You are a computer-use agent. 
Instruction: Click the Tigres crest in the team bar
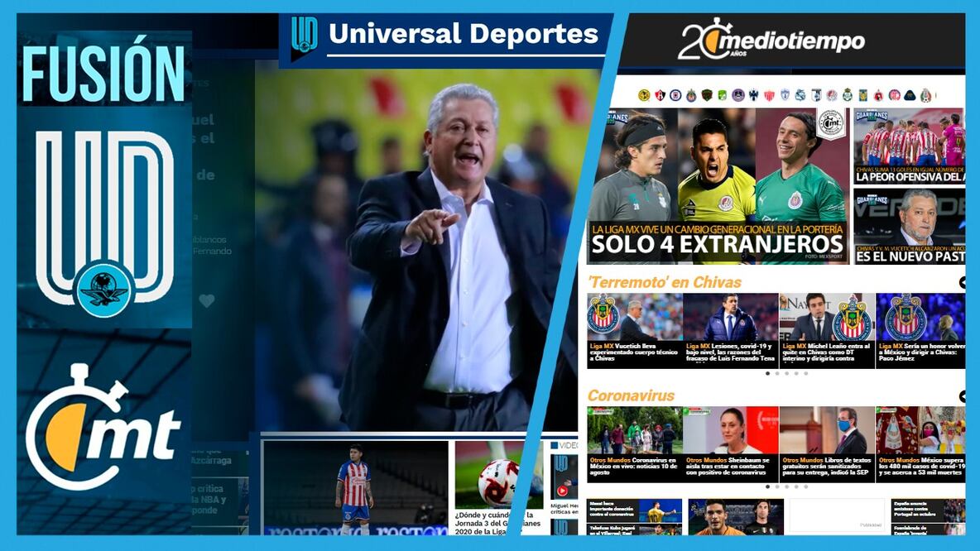862,95
